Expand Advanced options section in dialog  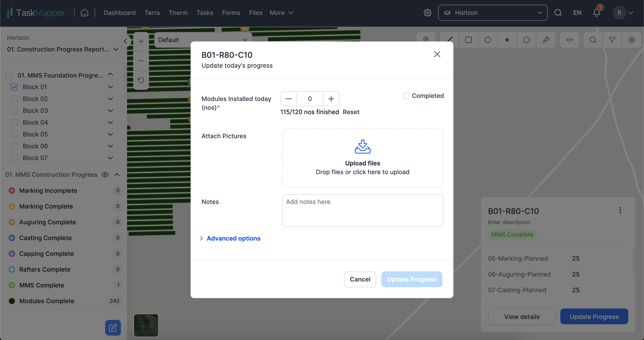230,238
